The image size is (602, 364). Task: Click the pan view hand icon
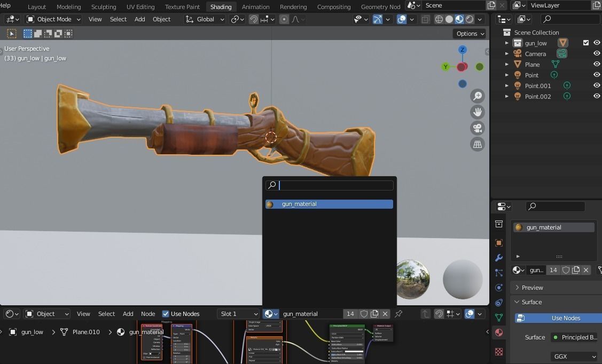pos(477,112)
